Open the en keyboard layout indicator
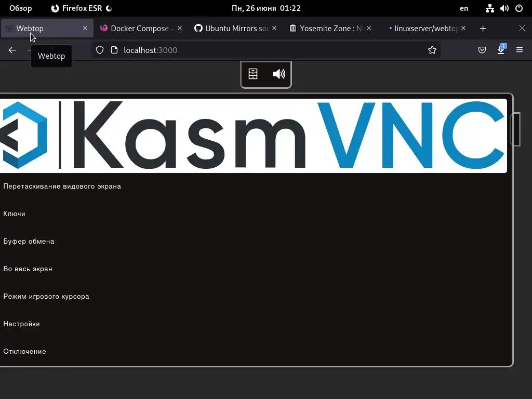This screenshot has width=532, height=399. pos(464,8)
